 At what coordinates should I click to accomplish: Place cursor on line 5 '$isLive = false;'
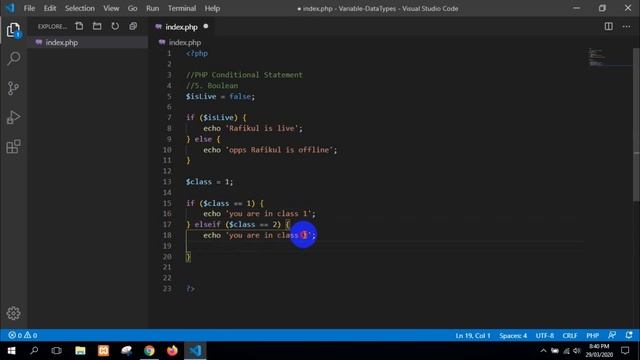[x=220, y=97]
